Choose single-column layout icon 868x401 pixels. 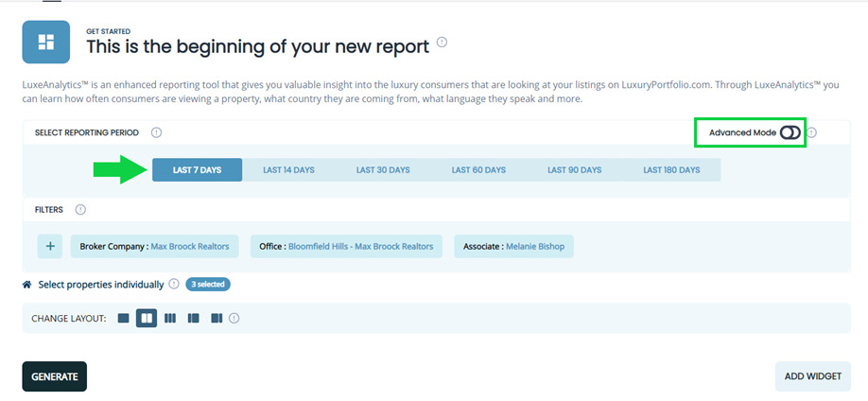[x=124, y=318]
